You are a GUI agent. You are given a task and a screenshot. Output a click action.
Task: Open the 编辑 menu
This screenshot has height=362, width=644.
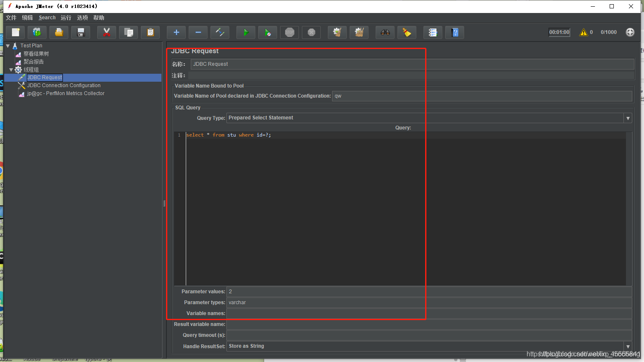tap(28, 18)
